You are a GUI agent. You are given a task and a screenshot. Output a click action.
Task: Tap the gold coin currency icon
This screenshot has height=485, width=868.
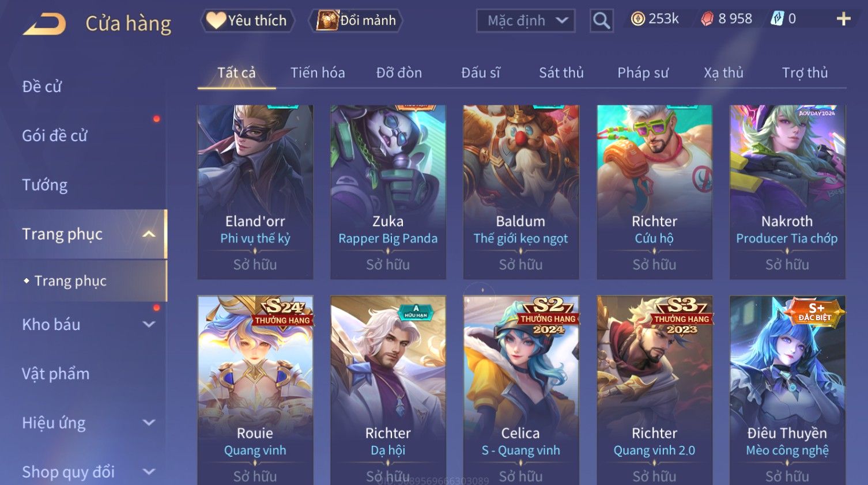tap(637, 19)
